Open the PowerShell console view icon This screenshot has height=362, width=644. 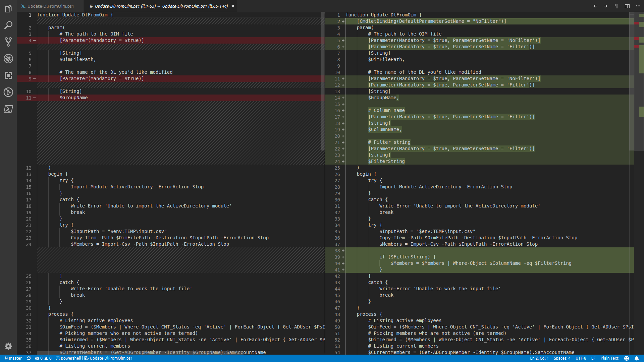pyautogui.click(x=8, y=109)
